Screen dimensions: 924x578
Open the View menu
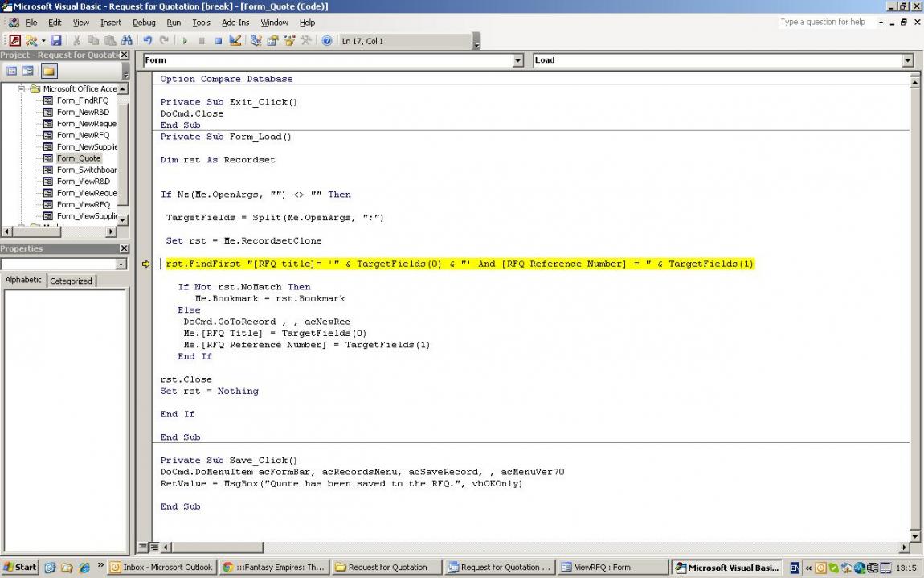(x=80, y=23)
